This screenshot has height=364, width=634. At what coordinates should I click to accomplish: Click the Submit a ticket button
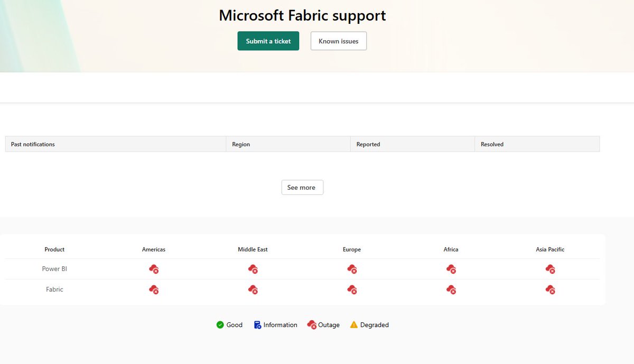tap(268, 41)
